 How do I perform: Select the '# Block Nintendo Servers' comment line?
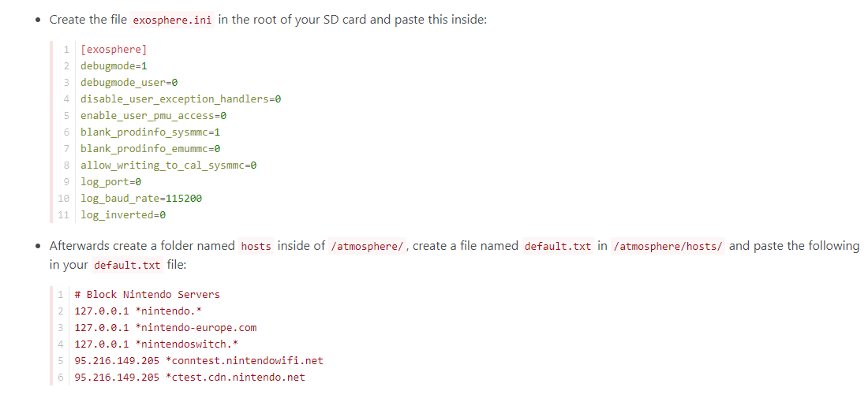coord(147,295)
